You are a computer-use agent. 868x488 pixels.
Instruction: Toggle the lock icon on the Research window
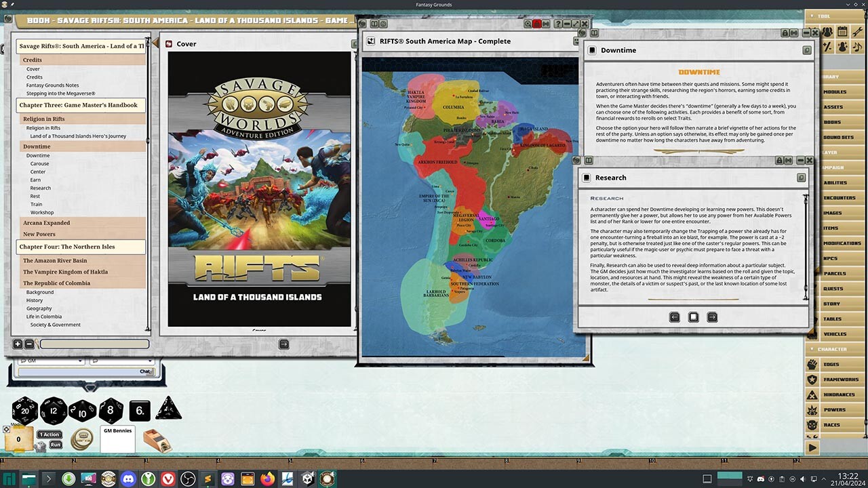[x=779, y=161]
